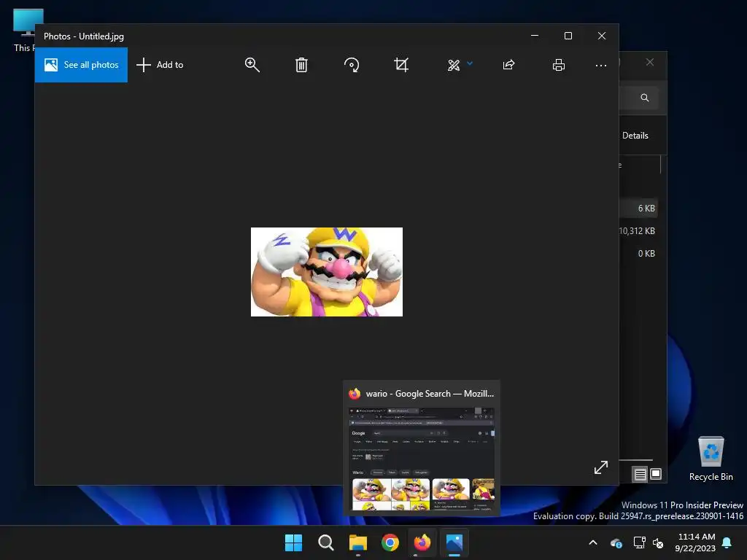Open the crop tool
Screen dimensions: 747x560
[402, 65]
